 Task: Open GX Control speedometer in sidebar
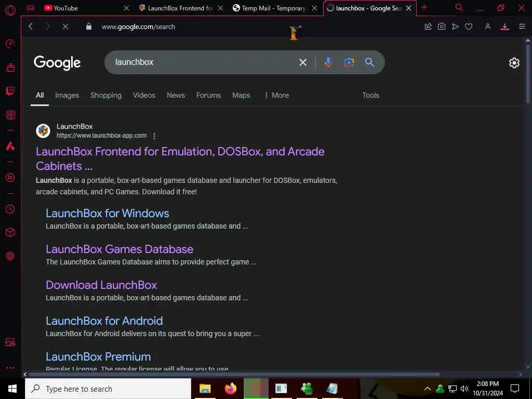coord(10,44)
